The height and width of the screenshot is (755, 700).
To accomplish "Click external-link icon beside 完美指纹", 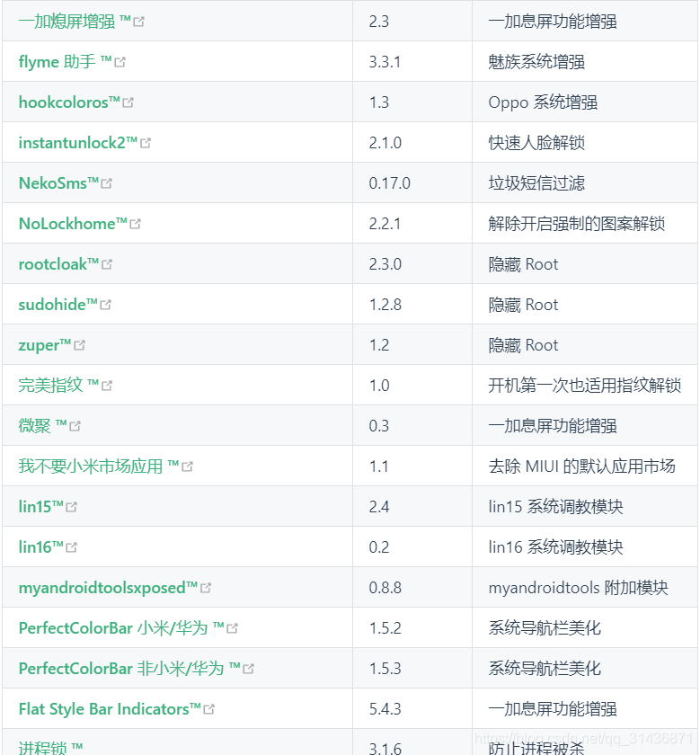I will coord(107,386).
